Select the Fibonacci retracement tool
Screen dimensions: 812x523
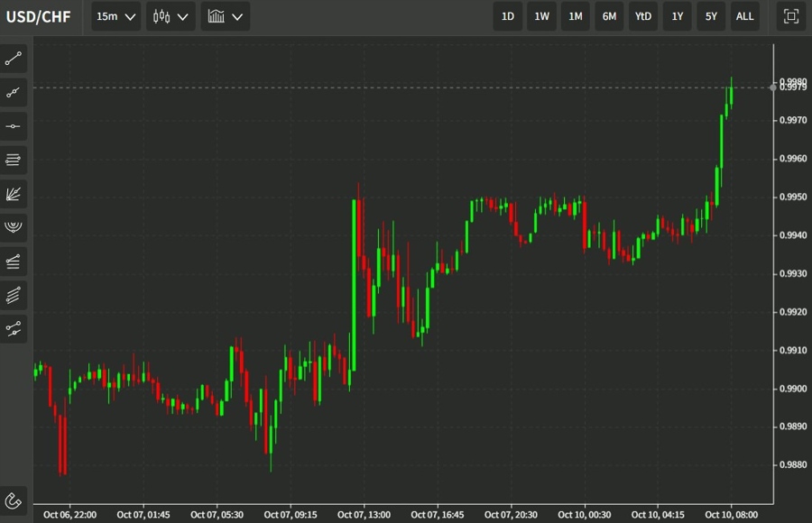point(14,261)
